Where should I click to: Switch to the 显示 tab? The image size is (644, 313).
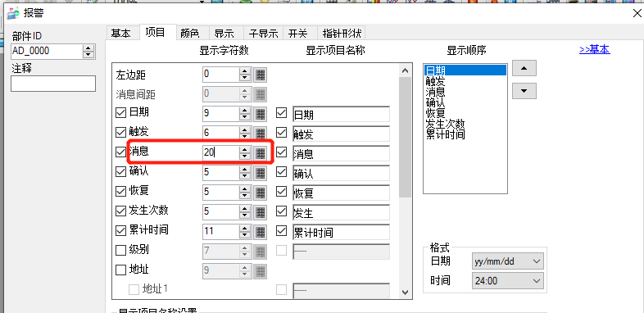click(226, 34)
